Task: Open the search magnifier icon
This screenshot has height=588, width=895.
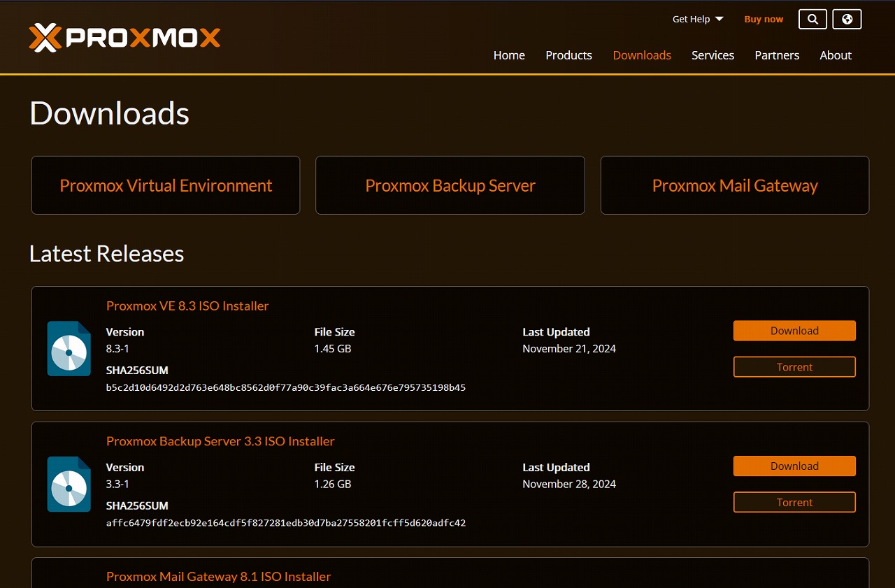Action: click(812, 19)
